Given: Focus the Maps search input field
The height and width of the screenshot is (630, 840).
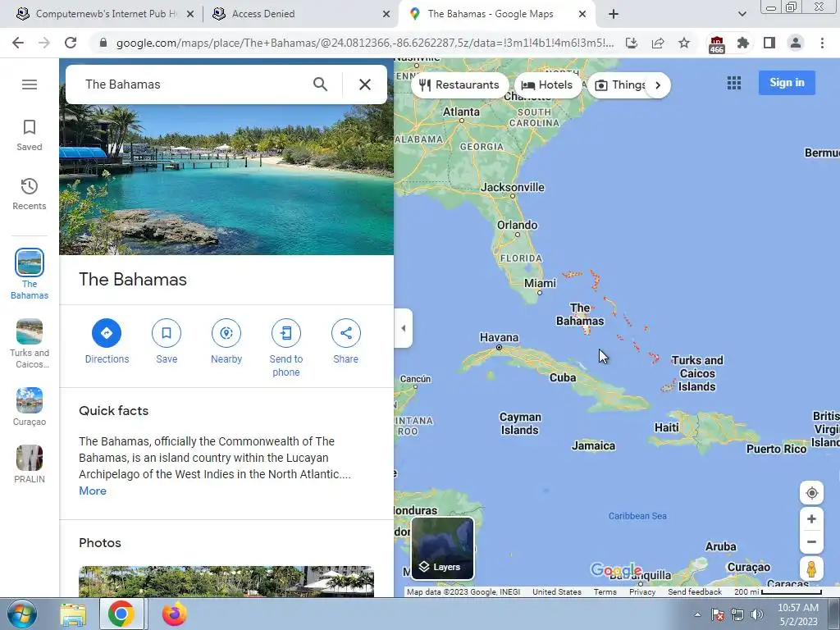Looking at the screenshot, I should pos(193,84).
